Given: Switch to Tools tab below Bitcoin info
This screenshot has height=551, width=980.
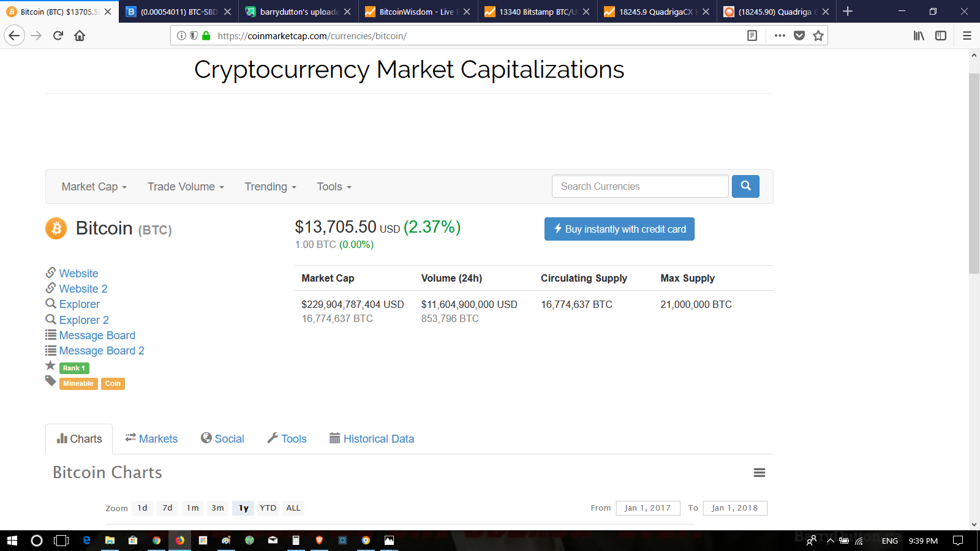Looking at the screenshot, I should tap(287, 439).
